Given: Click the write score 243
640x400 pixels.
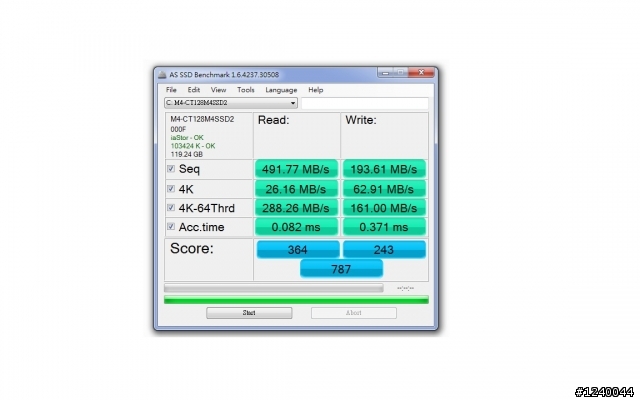Looking at the screenshot, I should click(384, 249).
